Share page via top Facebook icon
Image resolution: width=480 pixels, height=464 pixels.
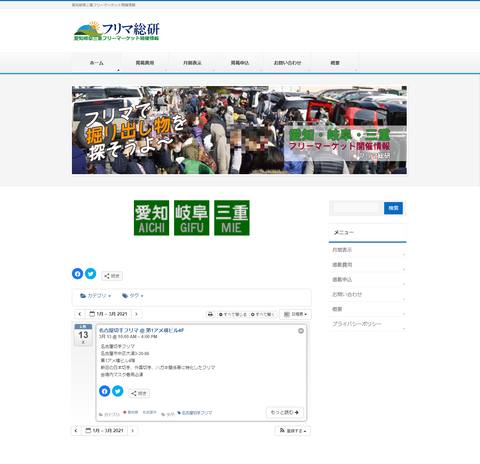point(77,274)
